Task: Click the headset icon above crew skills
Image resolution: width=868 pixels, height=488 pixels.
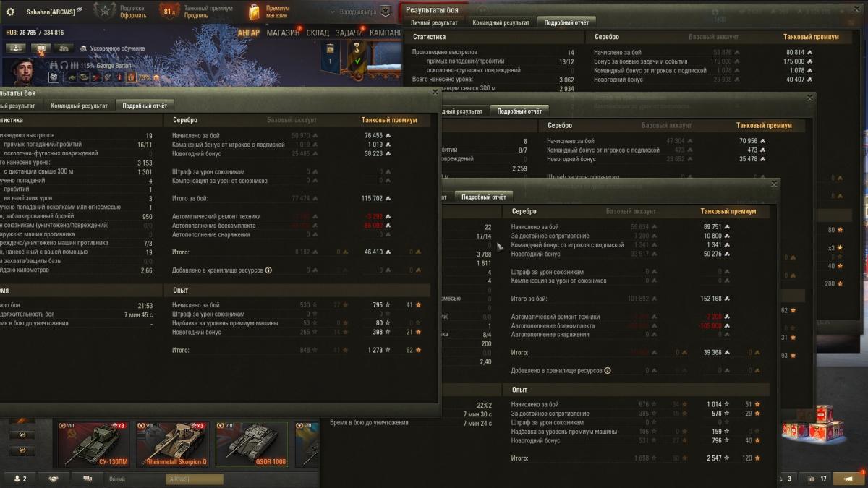Action: pyautogui.click(x=63, y=64)
